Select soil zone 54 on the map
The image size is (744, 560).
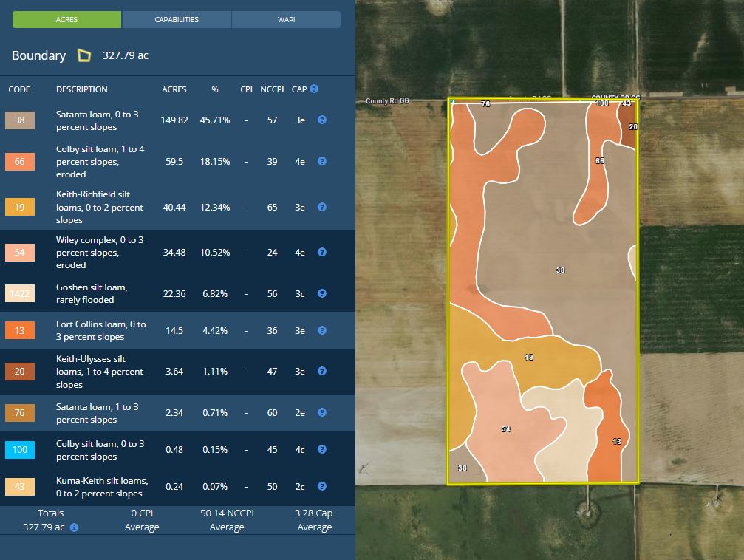pyautogui.click(x=505, y=428)
